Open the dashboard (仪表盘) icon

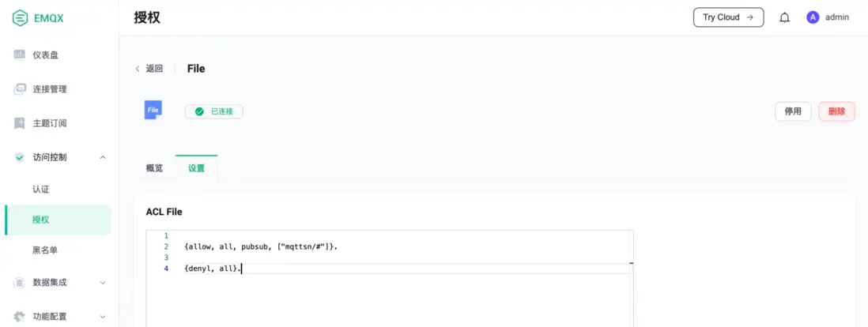[x=20, y=54]
